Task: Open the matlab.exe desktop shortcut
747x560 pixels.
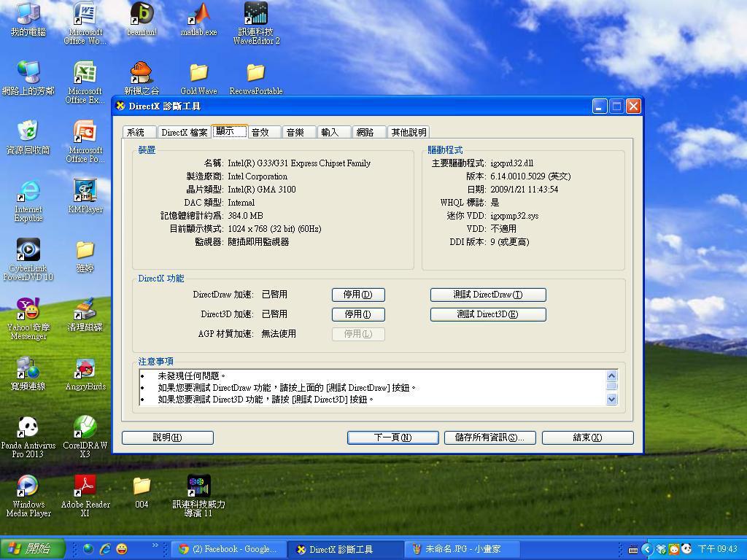Action: [198, 16]
